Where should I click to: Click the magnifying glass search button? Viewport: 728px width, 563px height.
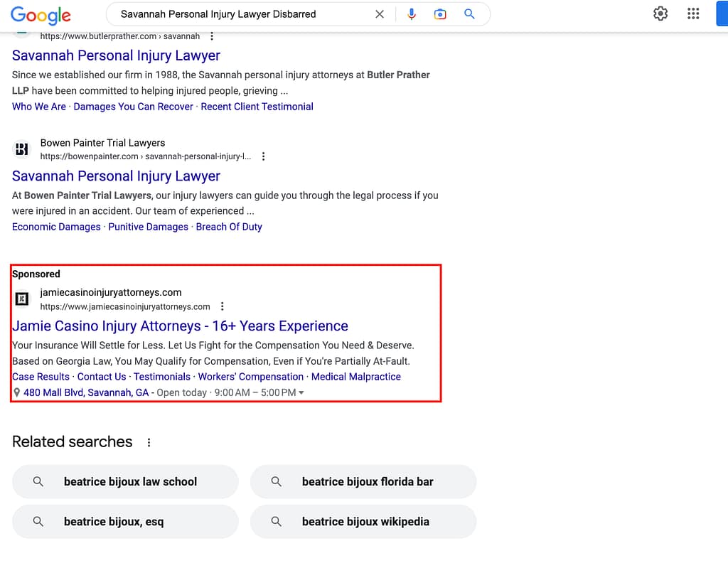pos(469,14)
